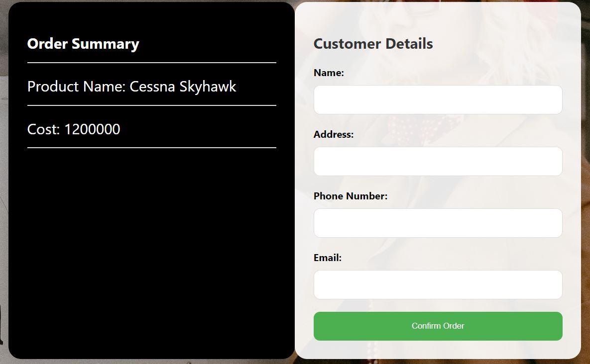The width and height of the screenshot is (590, 364).
Task: Click the 'Address:' field label
Action: tap(334, 134)
